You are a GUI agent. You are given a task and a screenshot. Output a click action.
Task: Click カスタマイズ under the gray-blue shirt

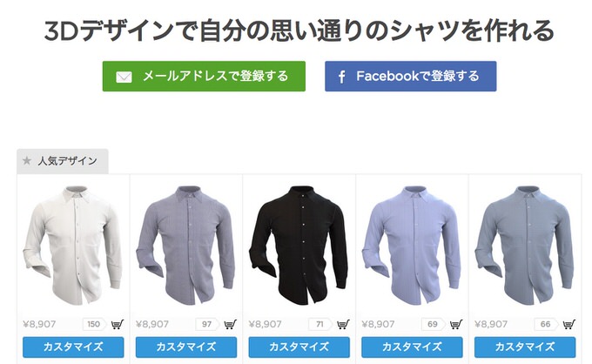point(525,347)
